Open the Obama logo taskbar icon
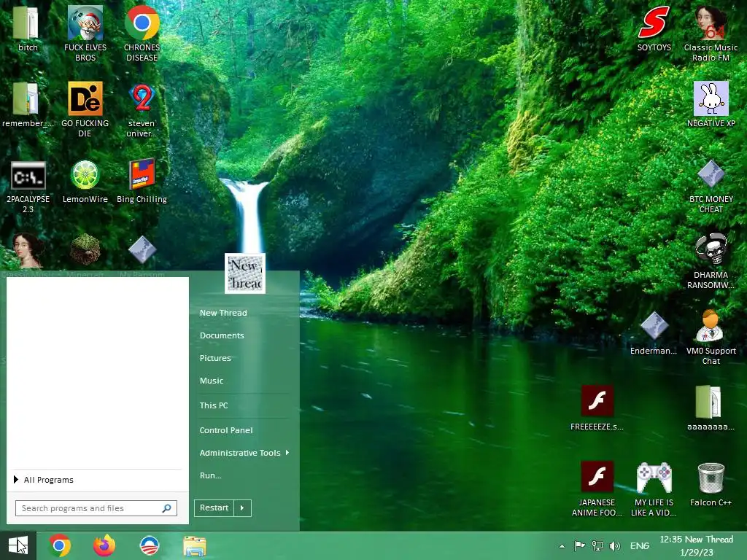 (149, 545)
